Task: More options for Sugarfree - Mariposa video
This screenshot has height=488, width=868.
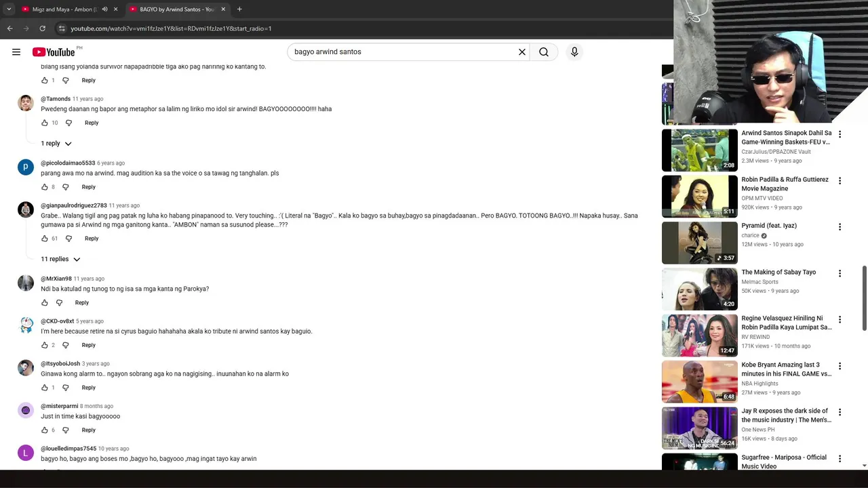Action: 840,459
